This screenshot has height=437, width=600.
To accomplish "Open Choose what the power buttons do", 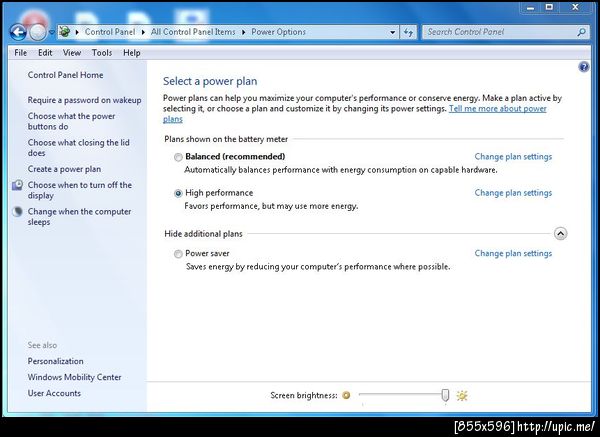I will tap(71, 121).
